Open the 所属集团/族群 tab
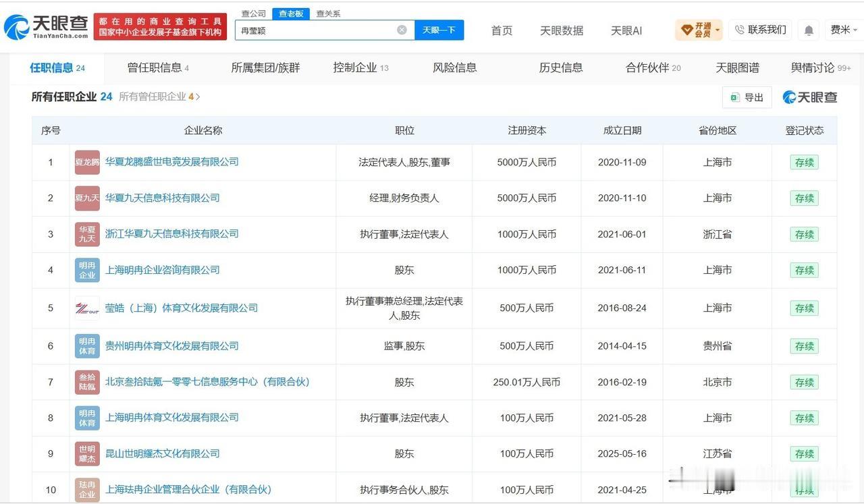Image resolution: width=864 pixels, height=504 pixels. (265, 67)
